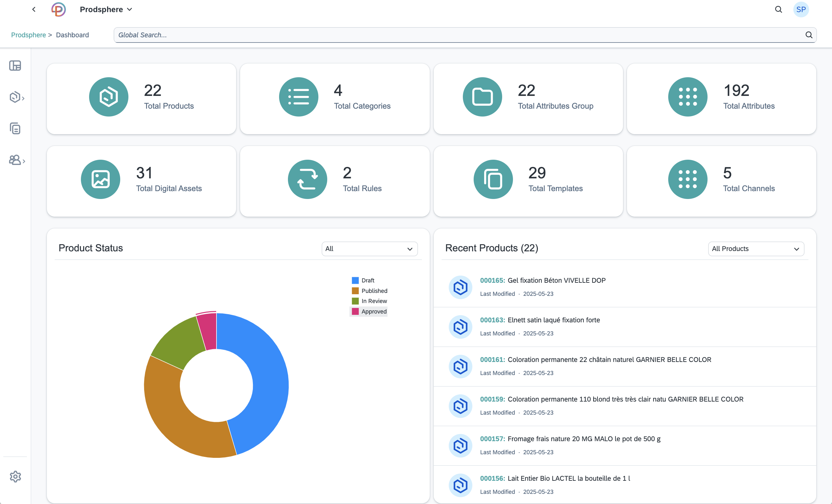Click the Total Digital Assets label

(x=169, y=189)
